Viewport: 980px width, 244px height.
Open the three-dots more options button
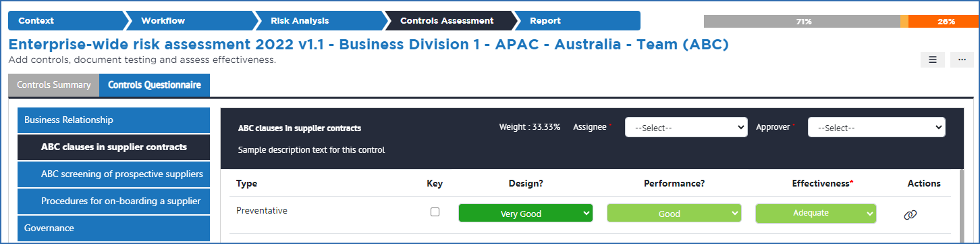(962, 59)
